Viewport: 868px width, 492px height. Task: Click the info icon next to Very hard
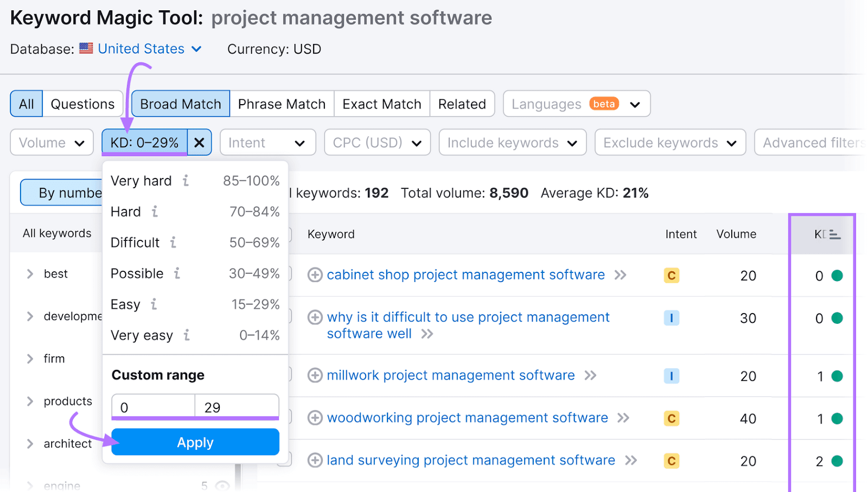pyautogui.click(x=186, y=181)
